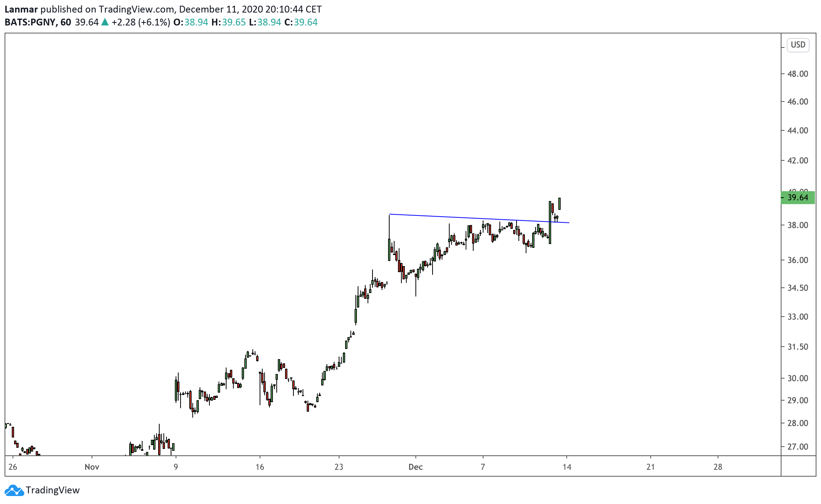Click the 36.00 price axis label
This screenshot has height=504, width=821.
[798, 260]
